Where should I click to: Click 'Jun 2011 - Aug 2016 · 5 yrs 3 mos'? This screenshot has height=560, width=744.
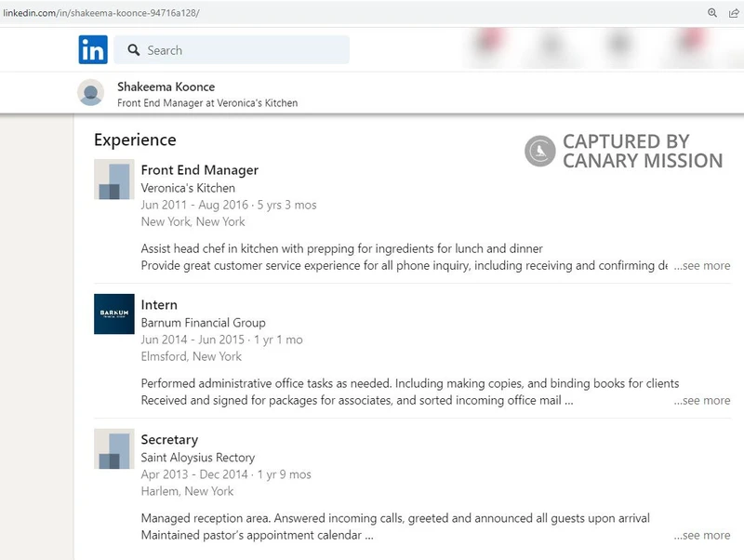229,205
